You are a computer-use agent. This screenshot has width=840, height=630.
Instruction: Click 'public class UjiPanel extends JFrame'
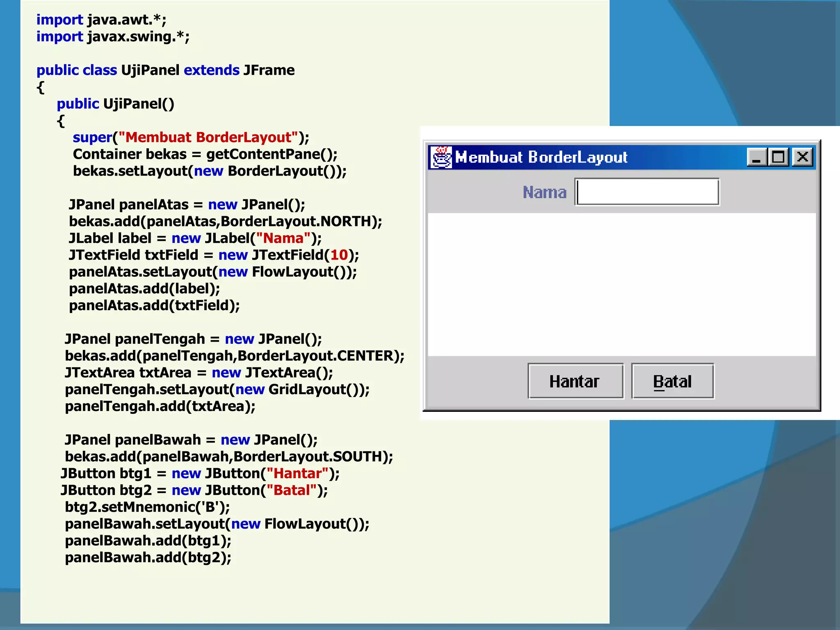[x=165, y=70]
